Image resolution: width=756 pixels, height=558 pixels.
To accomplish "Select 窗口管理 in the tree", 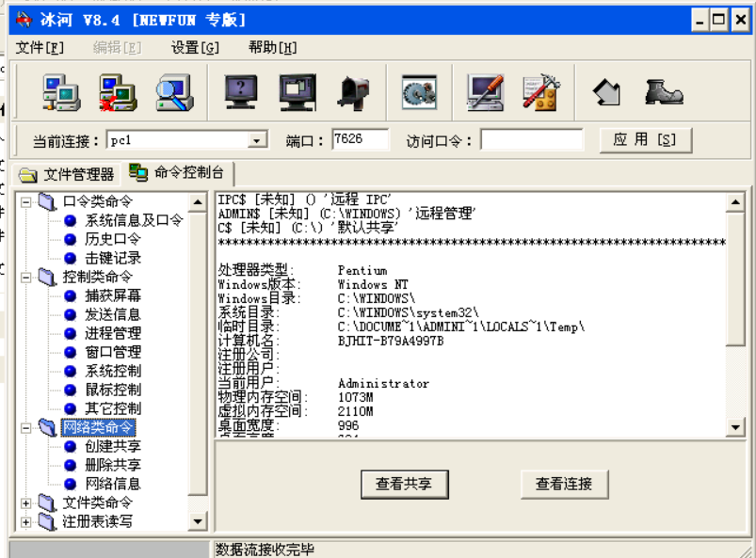I will tap(113, 352).
